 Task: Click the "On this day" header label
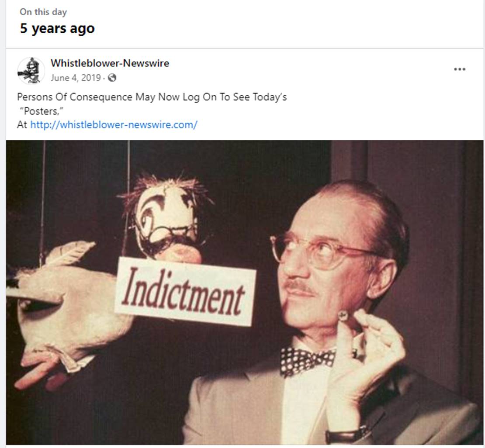pyautogui.click(x=43, y=12)
